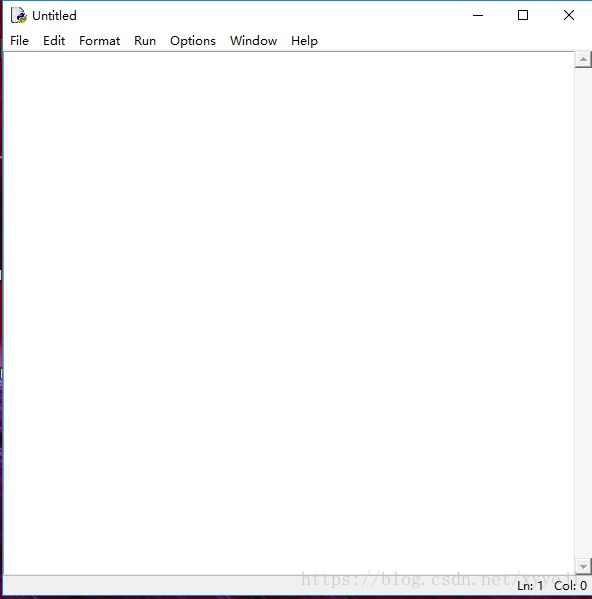This screenshot has height=599, width=592.
Task: Open the Options menu
Action: pos(193,40)
